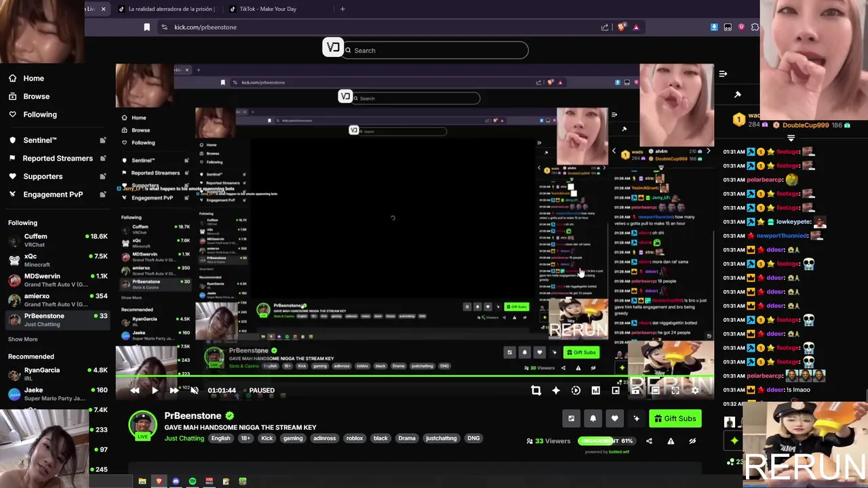Click Gift Subs button
Viewport: 868px width, 488px height.
point(675,419)
